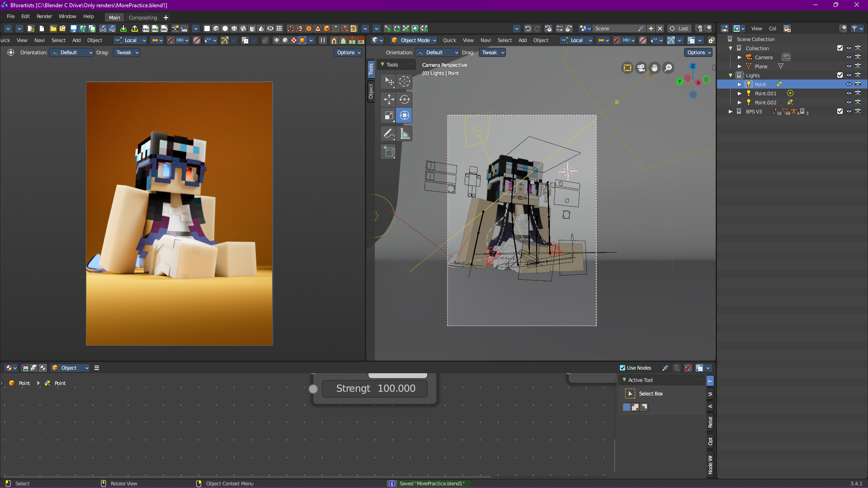Select the Measure tool icon
868x488 pixels.
point(405,134)
